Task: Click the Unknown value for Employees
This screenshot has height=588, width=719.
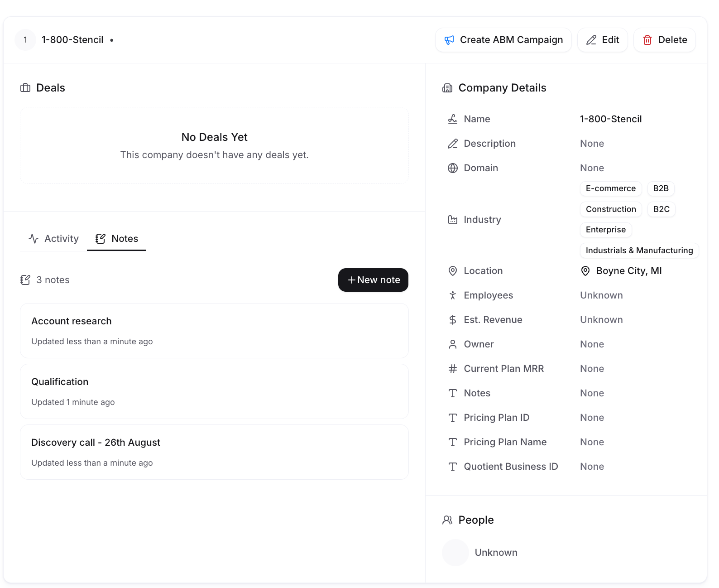Action: 601,295
